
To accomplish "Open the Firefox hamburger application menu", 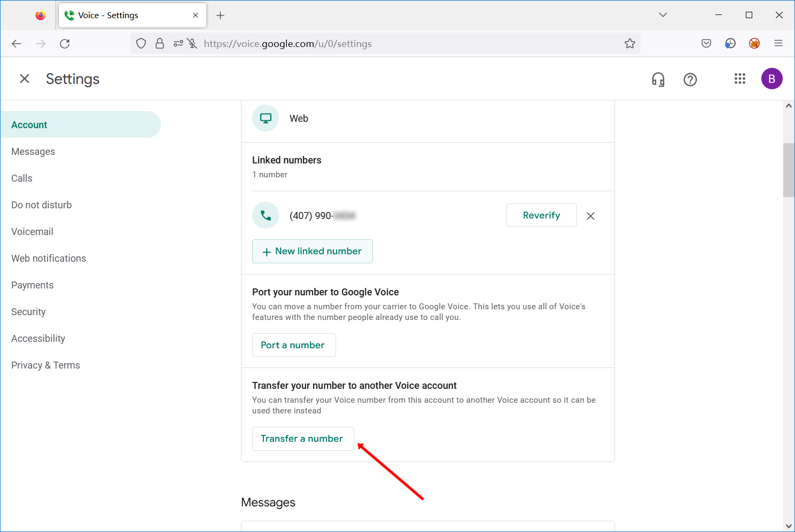I will pyautogui.click(x=778, y=44).
